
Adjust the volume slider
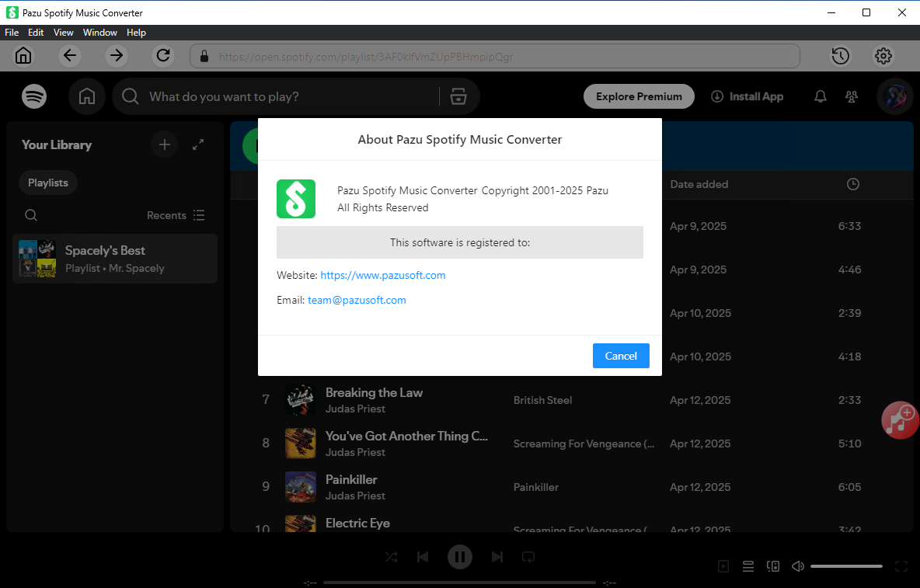(x=846, y=567)
